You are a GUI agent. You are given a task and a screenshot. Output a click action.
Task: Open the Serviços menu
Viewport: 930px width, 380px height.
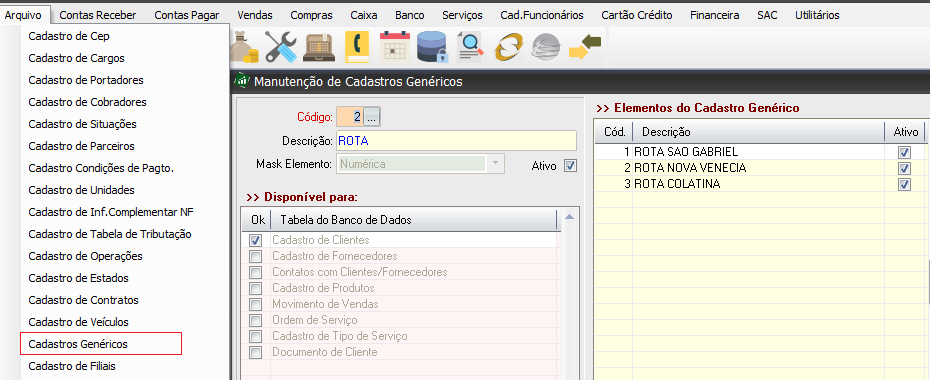[x=463, y=15]
